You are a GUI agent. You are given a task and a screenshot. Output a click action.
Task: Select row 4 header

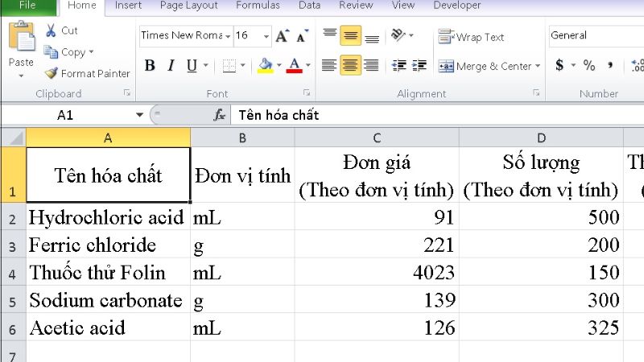13,272
